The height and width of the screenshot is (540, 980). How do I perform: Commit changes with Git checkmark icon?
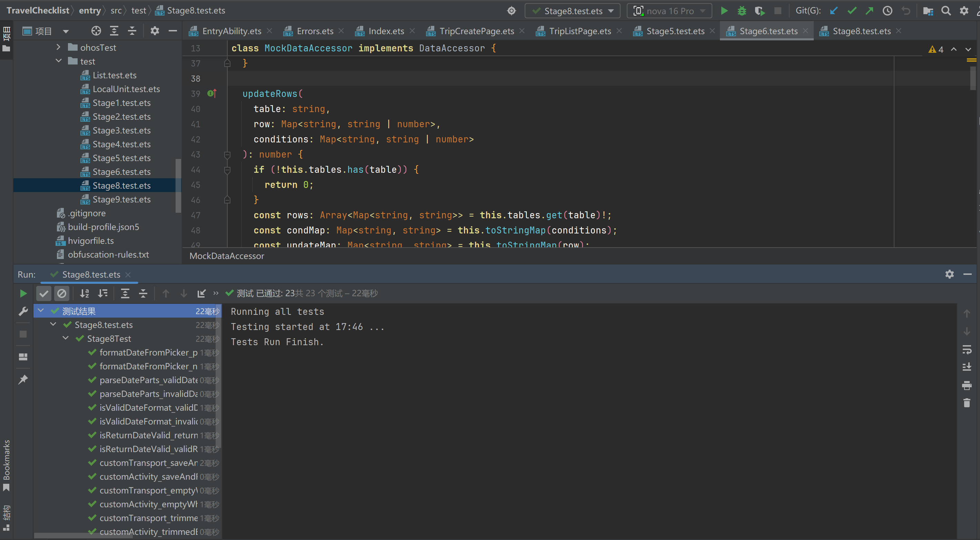851,11
